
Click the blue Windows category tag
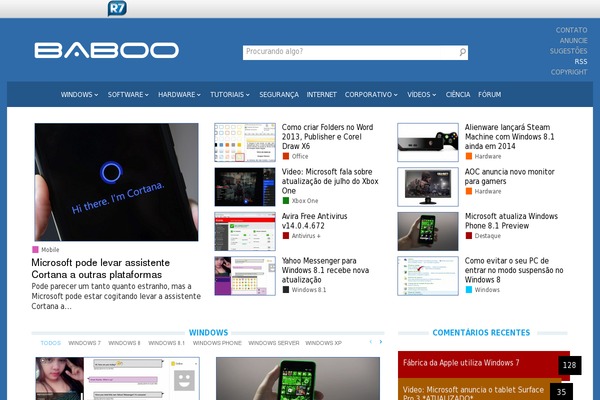(x=483, y=290)
